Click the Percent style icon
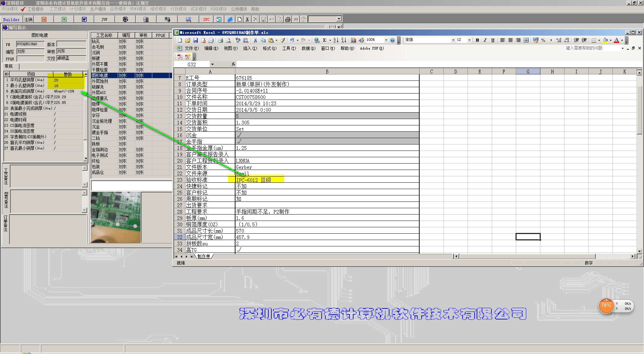 pyautogui.click(x=543, y=40)
